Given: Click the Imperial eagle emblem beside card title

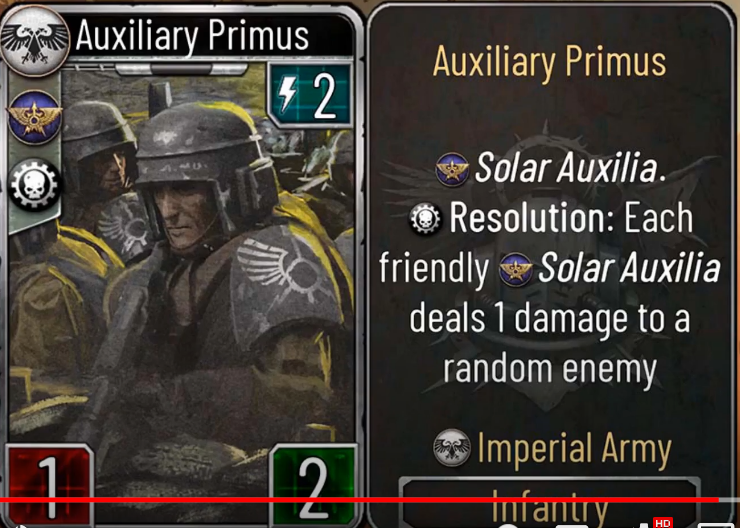Looking at the screenshot, I should [x=34, y=41].
